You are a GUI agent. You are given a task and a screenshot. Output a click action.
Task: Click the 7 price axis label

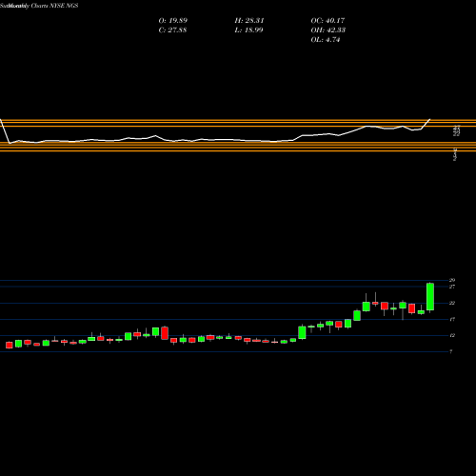click(451, 351)
